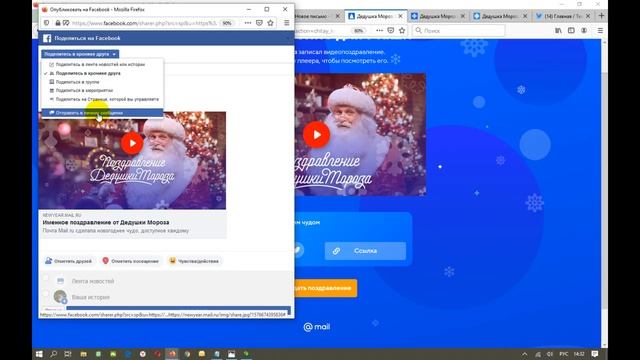Click Pocket icon in main Firefox window
The width and height of the screenshot is (640, 360).
[x=391, y=31]
